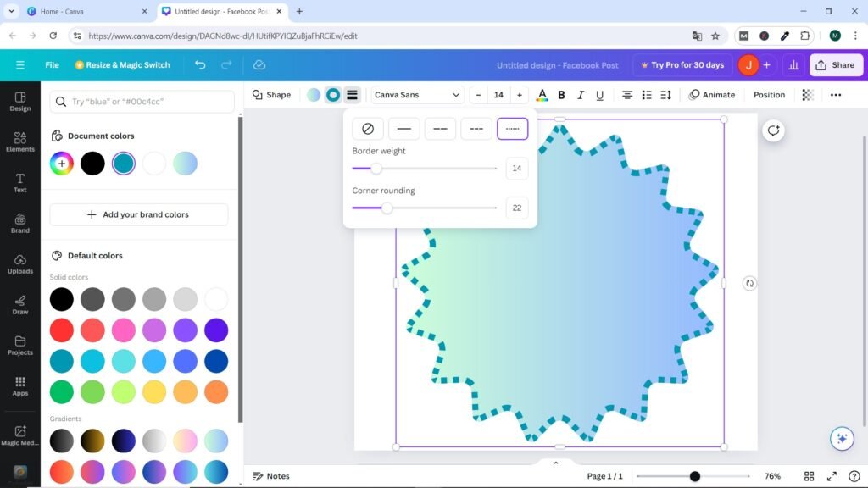Expand the hamburger main menu
This screenshot has width=868, height=488.
pos(20,65)
